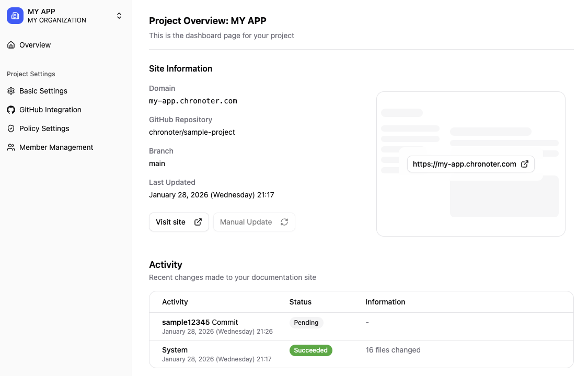Click the Pending status badge

tap(306, 322)
